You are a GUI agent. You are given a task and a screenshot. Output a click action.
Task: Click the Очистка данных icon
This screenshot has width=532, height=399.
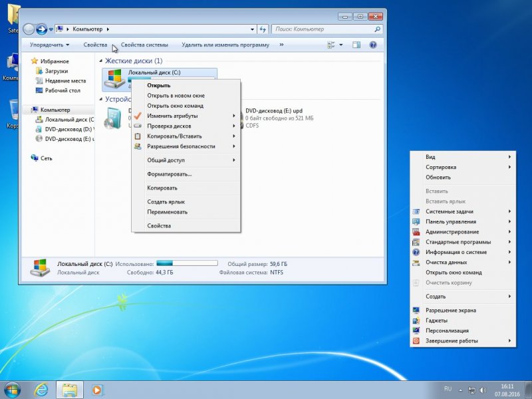tap(416, 262)
